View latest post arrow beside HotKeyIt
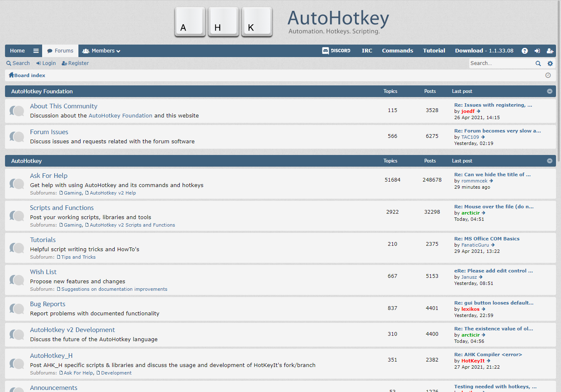Image resolution: width=561 pixels, height=392 pixels. 488,361
